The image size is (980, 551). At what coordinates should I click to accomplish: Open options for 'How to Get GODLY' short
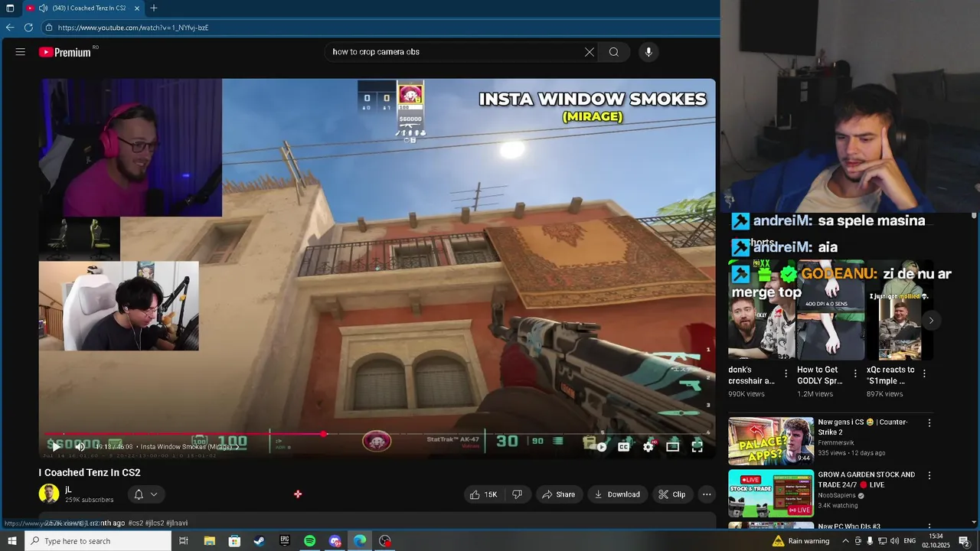855,374
